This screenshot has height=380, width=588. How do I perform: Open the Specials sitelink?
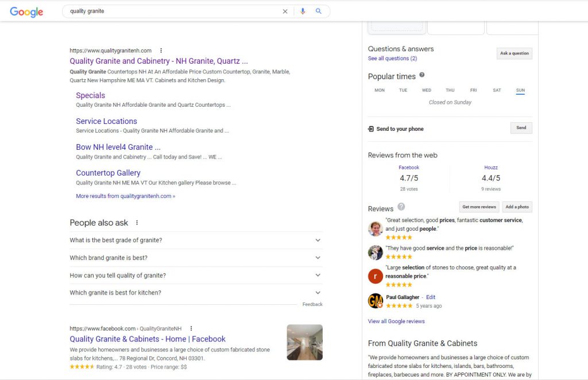[x=90, y=95]
